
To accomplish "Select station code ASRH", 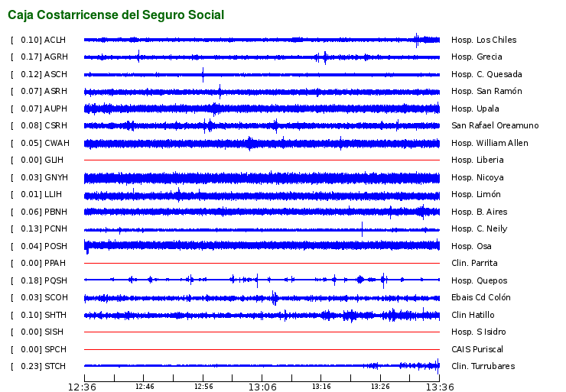I will coord(56,91).
